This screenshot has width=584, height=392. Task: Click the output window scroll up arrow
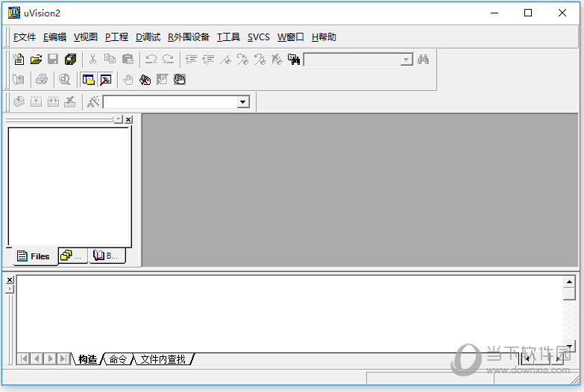tap(569, 282)
